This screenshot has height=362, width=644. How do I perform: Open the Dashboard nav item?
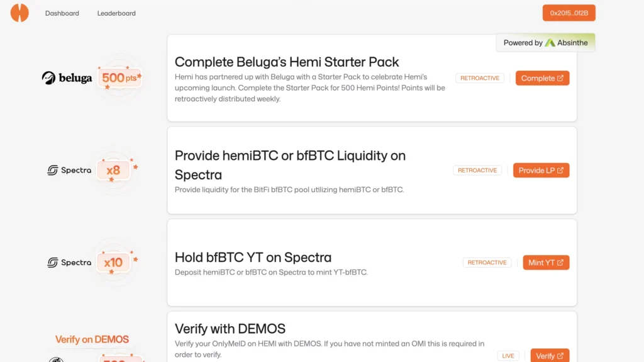(x=62, y=13)
